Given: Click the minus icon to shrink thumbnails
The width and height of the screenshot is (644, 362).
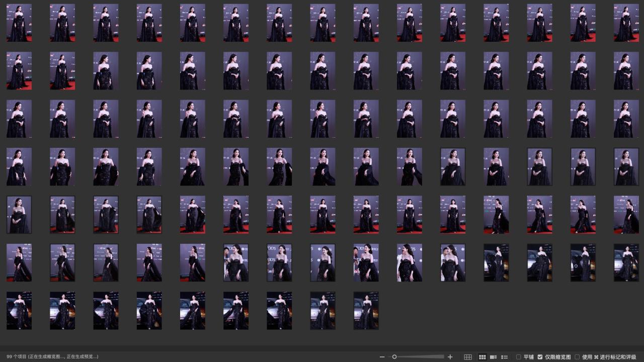Looking at the screenshot, I should [382, 357].
